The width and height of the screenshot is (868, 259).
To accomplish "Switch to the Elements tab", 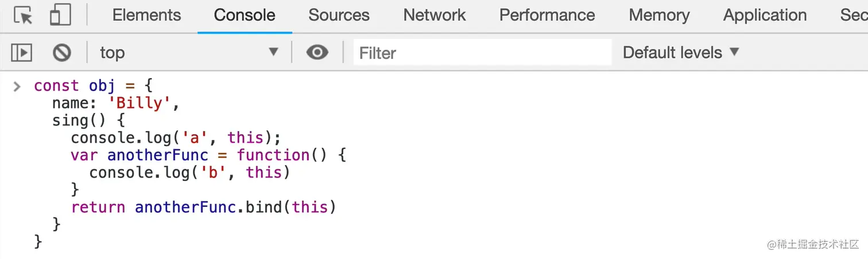I will (146, 15).
